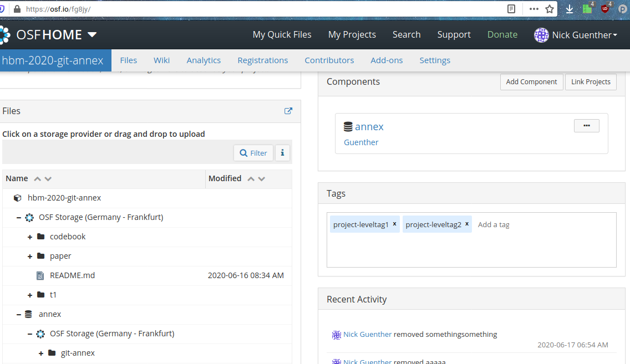This screenshot has width=630, height=364.
Task: Open Files widget in external view icon
Action: [x=288, y=111]
